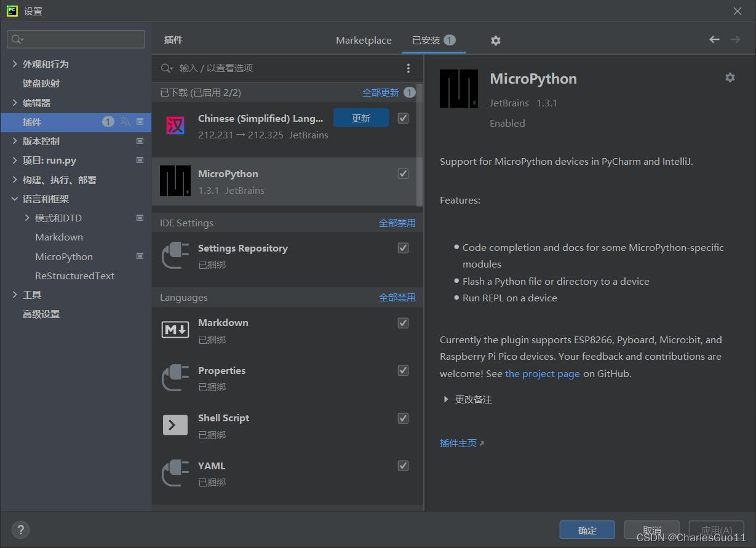Click the PyCharm logo in title bar
The width and height of the screenshot is (756, 548).
tap(12, 10)
